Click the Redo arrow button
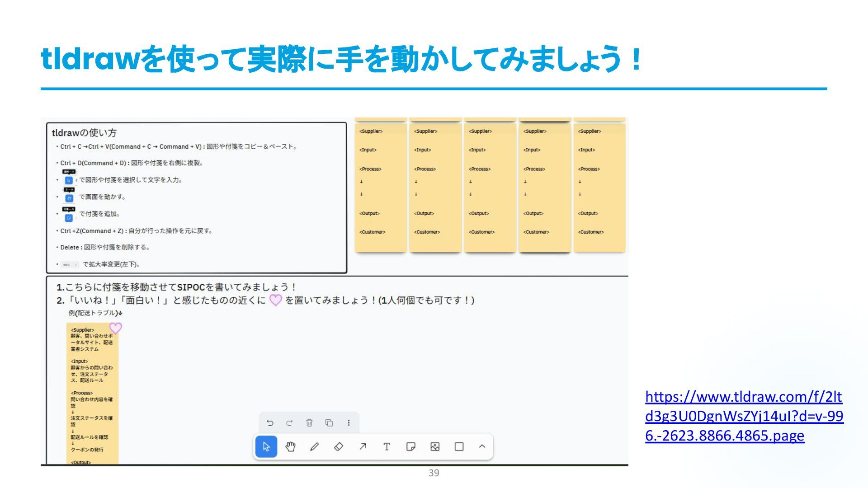The image size is (868, 488). coord(289,423)
